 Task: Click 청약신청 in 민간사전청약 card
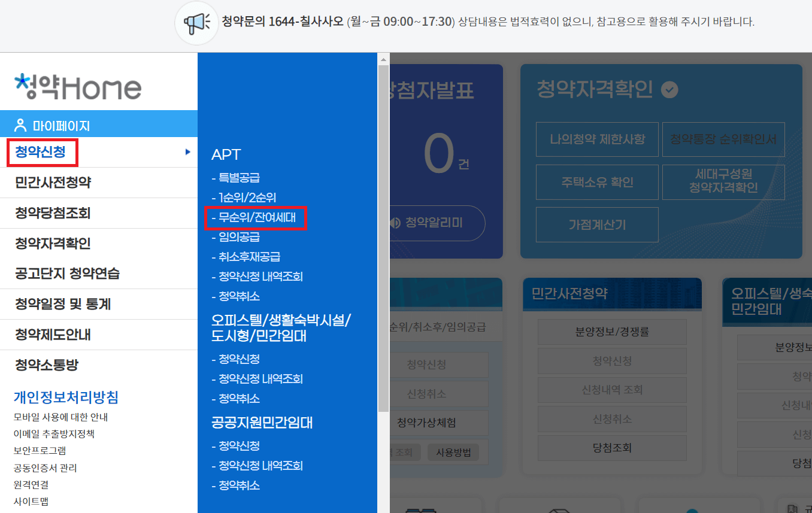(612, 361)
